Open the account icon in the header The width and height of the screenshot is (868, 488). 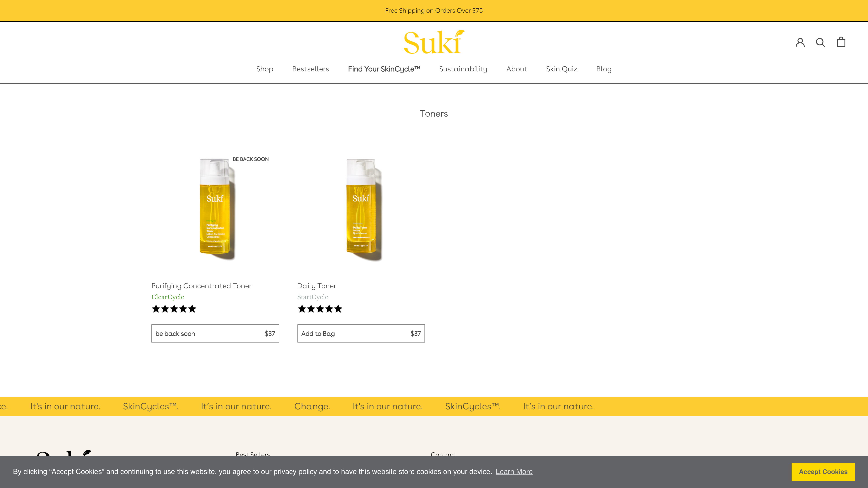(x=800, y=42)
